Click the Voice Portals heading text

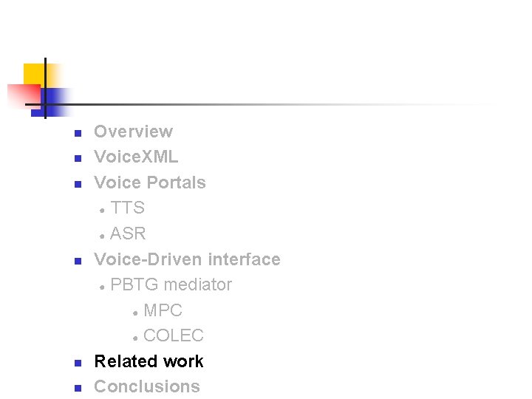pyautogui.click(x=150, y=183)
